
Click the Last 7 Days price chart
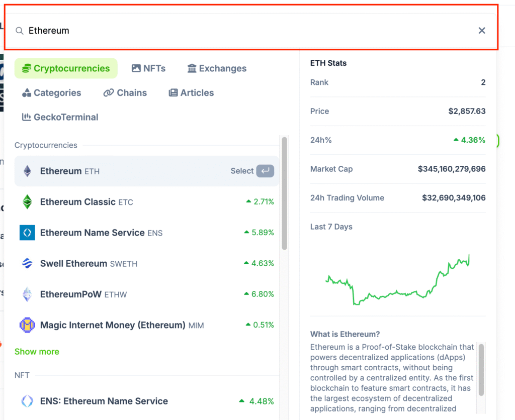coord(398,279)
